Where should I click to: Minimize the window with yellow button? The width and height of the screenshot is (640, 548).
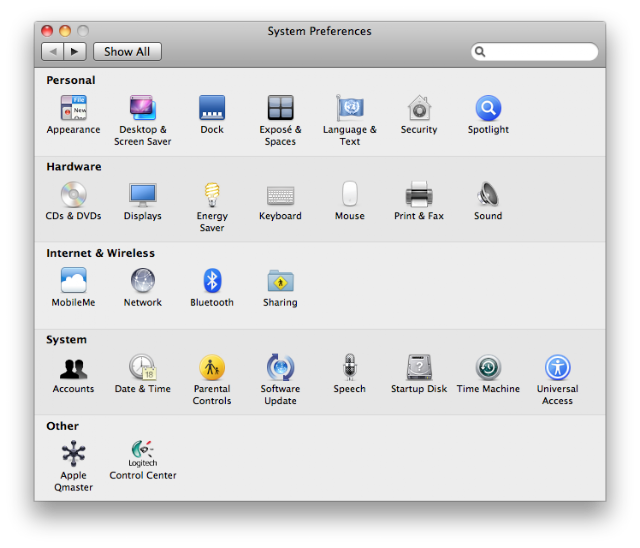pyautogui.click(x=65, y=31)
